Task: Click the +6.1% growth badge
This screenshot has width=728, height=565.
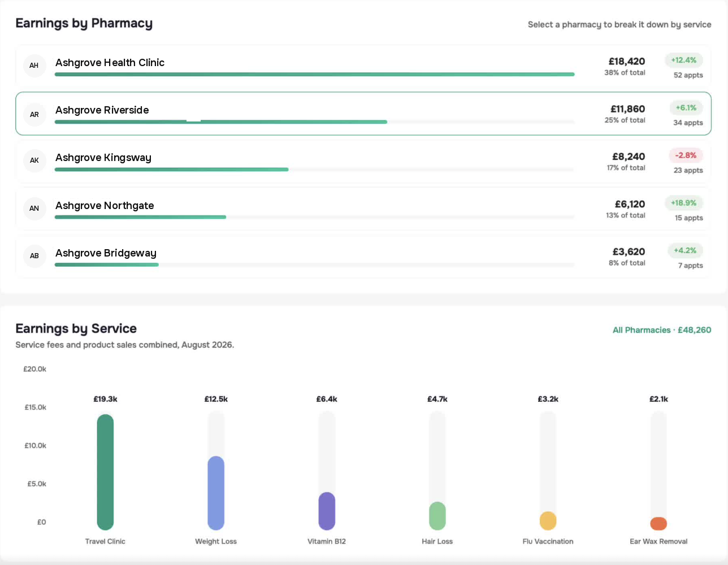Action: (x=686, y=108)
